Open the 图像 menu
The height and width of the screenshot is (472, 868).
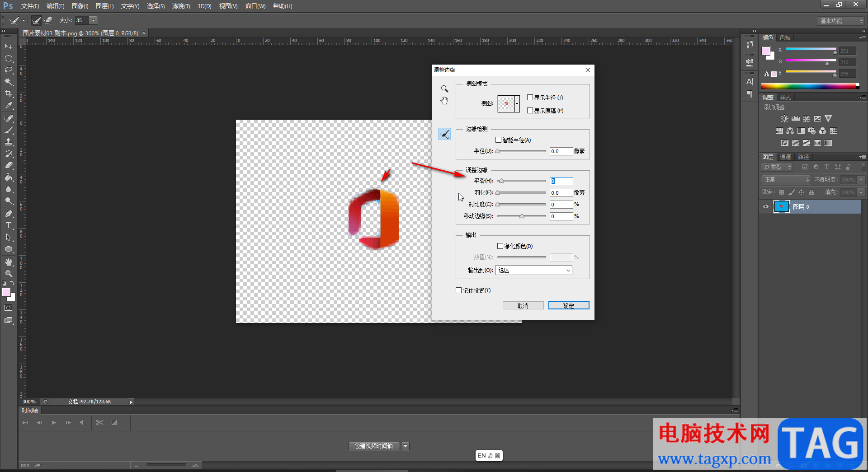pos(80,6)
